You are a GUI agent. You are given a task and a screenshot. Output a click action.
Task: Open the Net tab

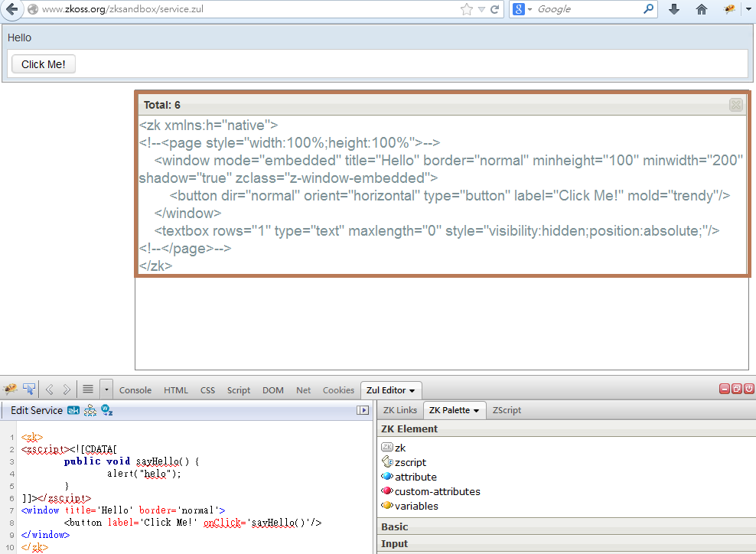(x=303, y=390)
